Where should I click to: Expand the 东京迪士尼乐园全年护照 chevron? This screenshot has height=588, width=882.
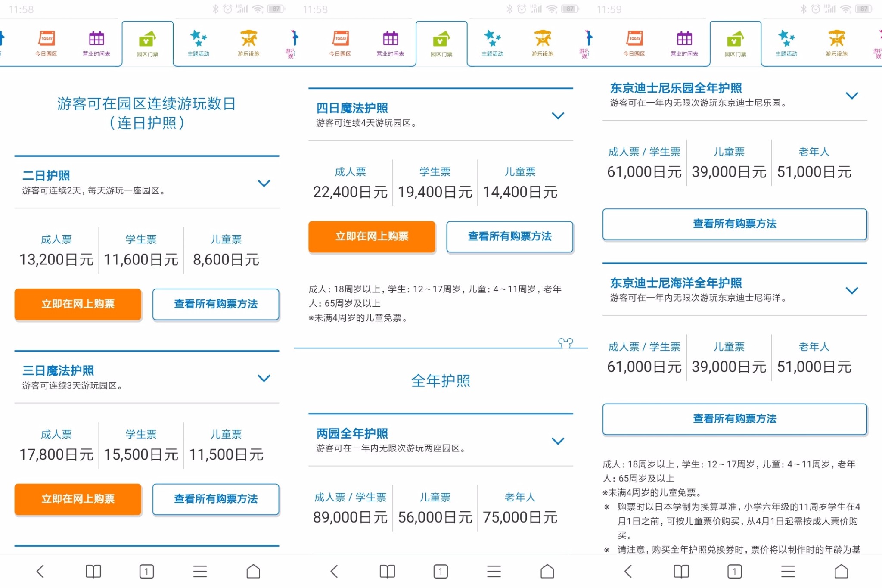(x=852, y=96)
